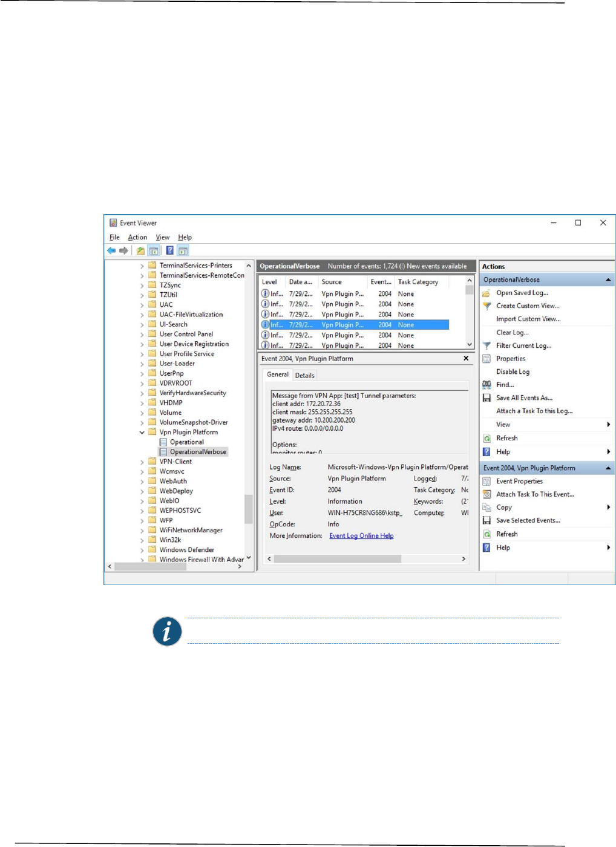This screenshot has width=616, height=847.
Task: Open the File menu
Action: tap(114, 238)
